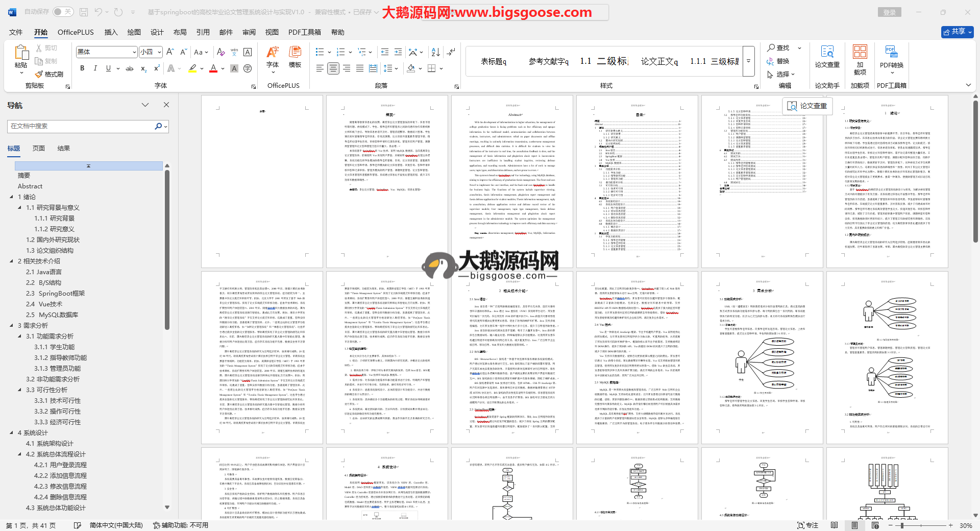Click the sort A-Z icon
Screen dimensions: 980x531
point(435,52)
